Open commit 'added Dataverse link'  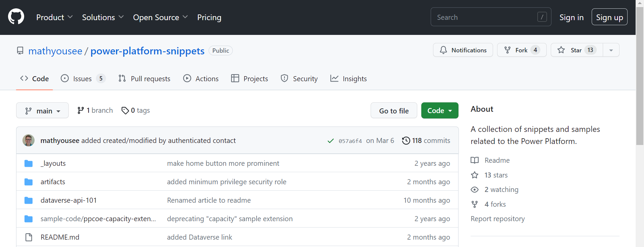pyautogui.click(x=200, y=237)
